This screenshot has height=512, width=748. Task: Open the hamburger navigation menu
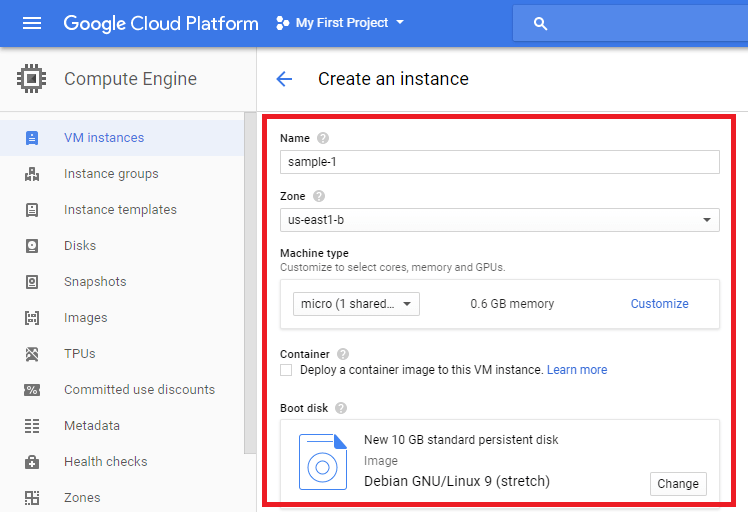click(32, 23)
